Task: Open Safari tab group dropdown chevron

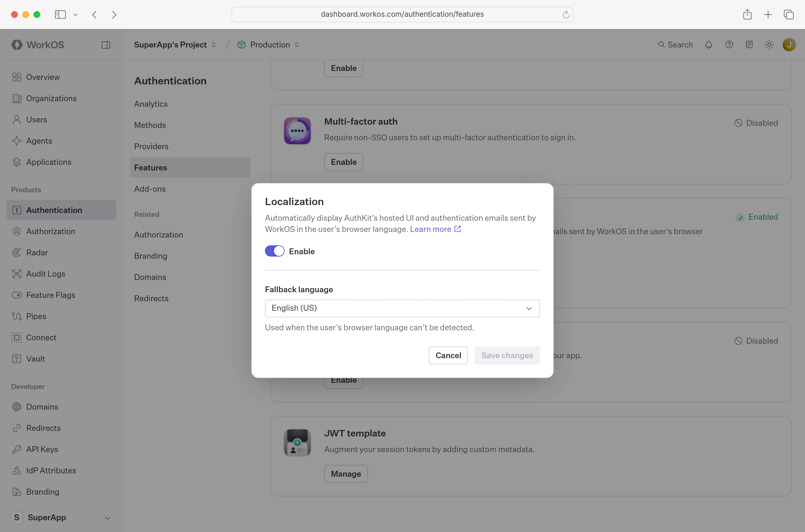Action: click(76, 15)
